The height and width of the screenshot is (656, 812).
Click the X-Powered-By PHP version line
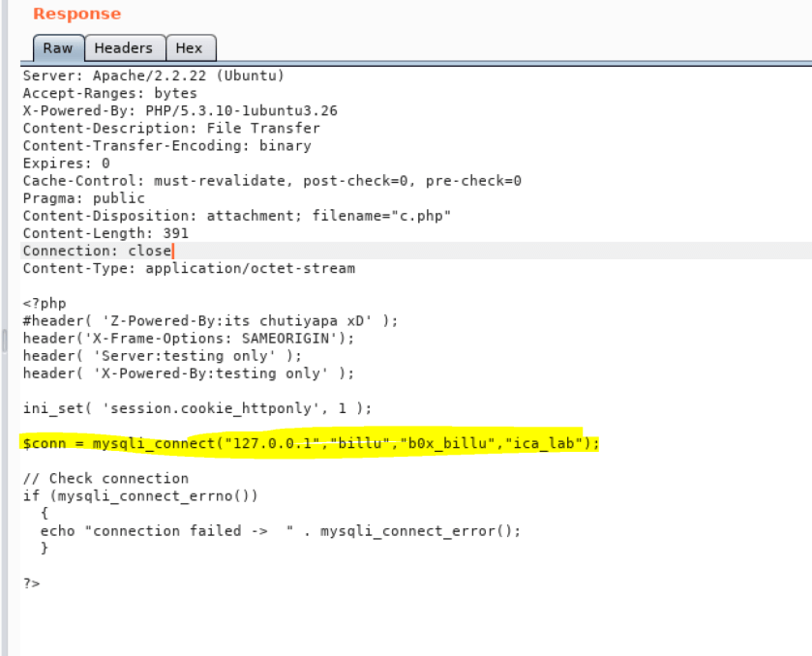180,110
